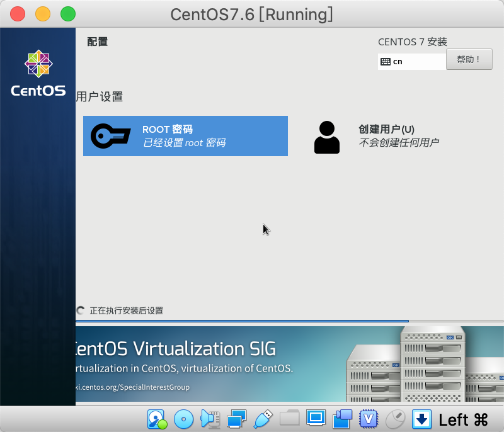Click the optical disc drive icon
504x432 pixels.
pos(183,419)
